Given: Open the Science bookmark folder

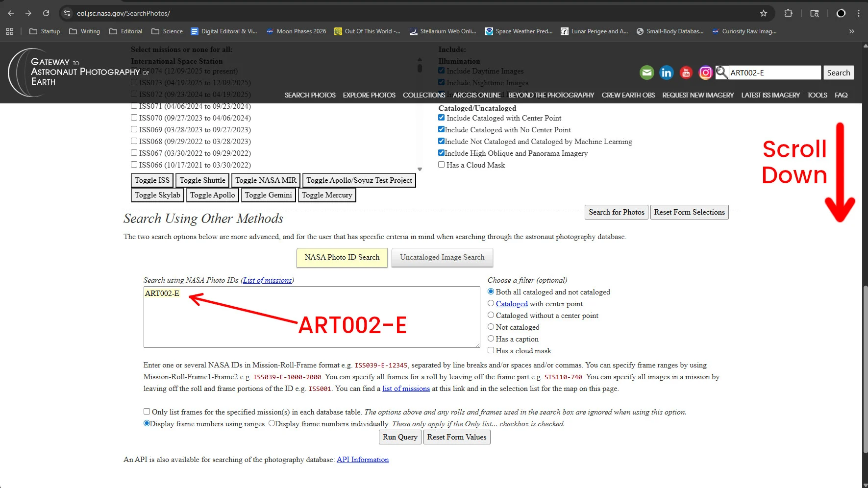Looking at the screenshot, I should [167, 31].
